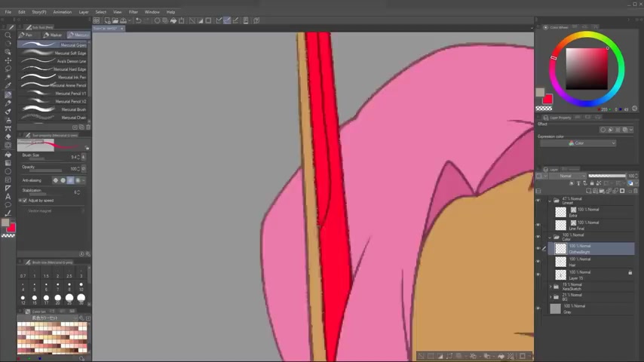Open the Filter menu

point(133,12)
